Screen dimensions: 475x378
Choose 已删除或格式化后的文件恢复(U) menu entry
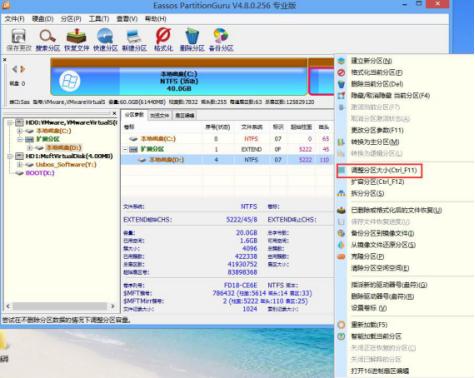click(x=396, y=210)
